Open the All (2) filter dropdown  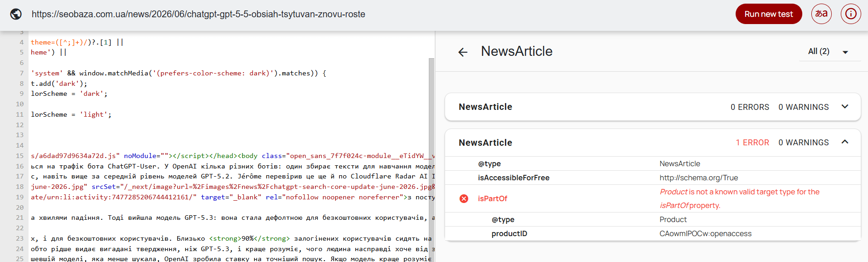pos(829,52)
